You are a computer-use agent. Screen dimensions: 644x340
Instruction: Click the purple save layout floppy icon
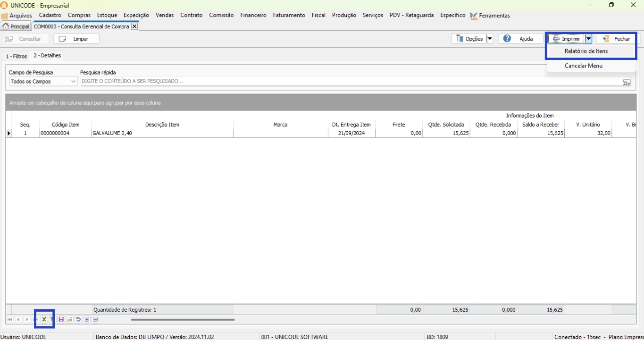(61, 320)
